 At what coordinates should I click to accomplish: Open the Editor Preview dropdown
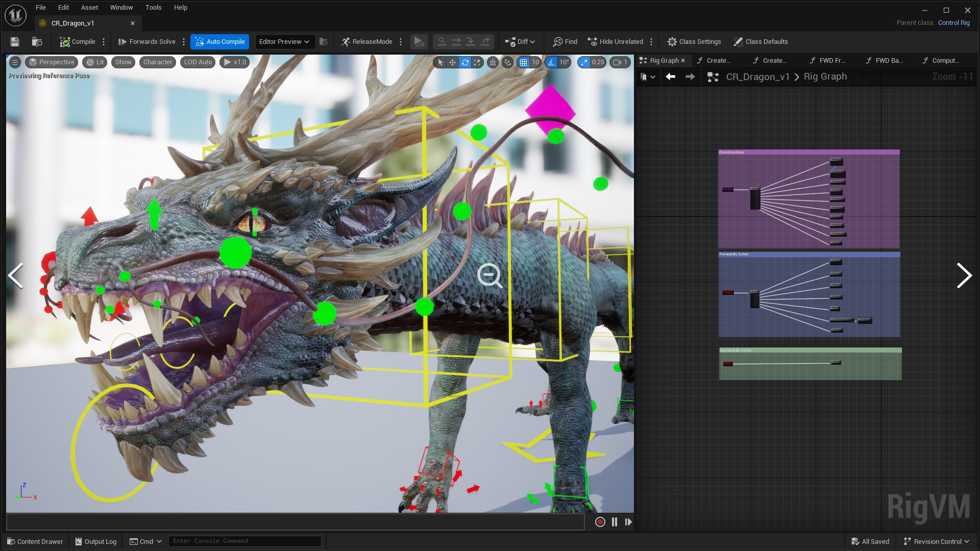pyautogui.click(x=284, y=42)
